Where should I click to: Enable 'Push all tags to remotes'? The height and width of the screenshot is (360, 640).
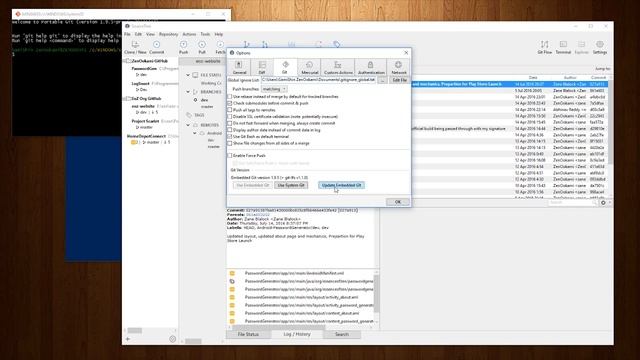point(230,110)
